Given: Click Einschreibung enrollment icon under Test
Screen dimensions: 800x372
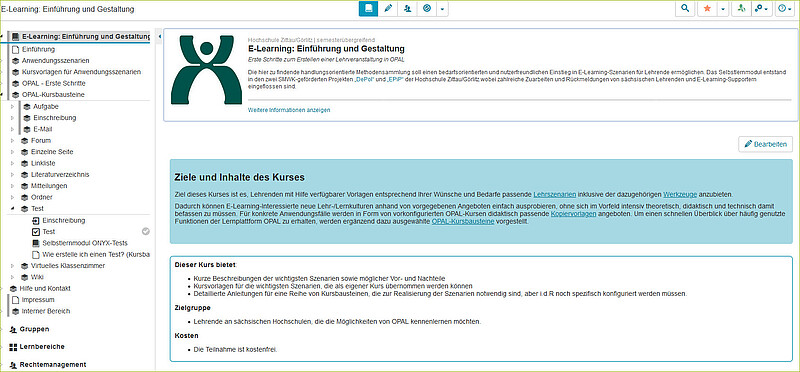Looking at the screenshot, I should pos(36,220).
